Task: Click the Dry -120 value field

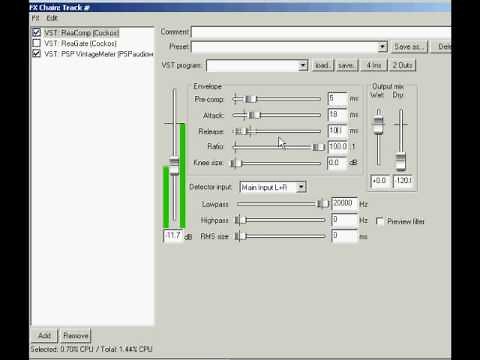Action: click(x=403, y=181)
